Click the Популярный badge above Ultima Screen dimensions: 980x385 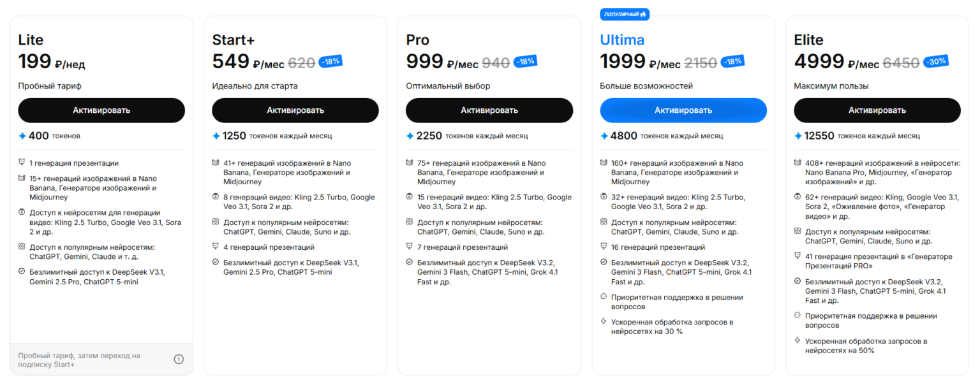(x=625, y=14)
